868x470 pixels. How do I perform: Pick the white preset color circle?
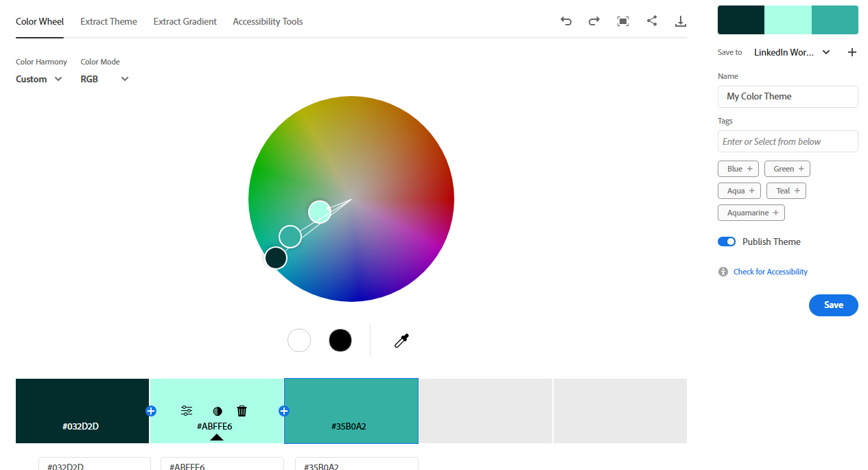point(299,340)
